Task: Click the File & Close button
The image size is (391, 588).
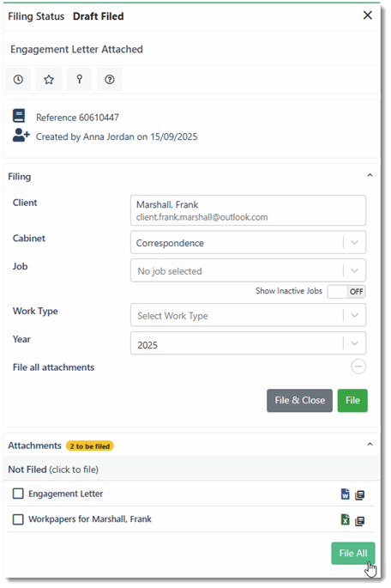Action: coord(299,401)
